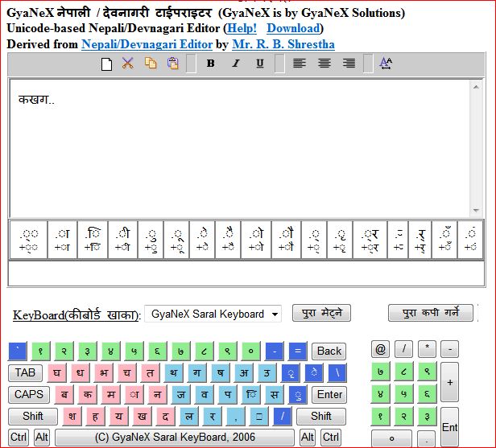Click the numpad @ key
496x448 pixels.
(x=380, y=349)
